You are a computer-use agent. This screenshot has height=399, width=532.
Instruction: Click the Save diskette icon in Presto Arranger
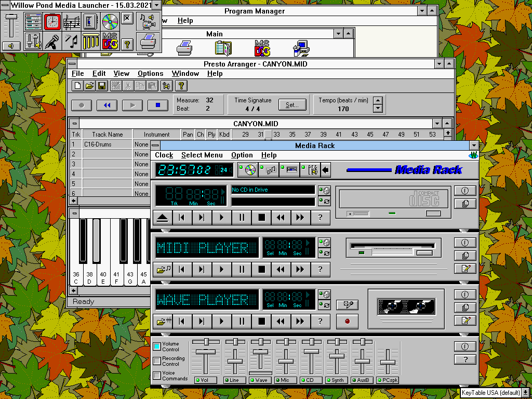point(102,86)
